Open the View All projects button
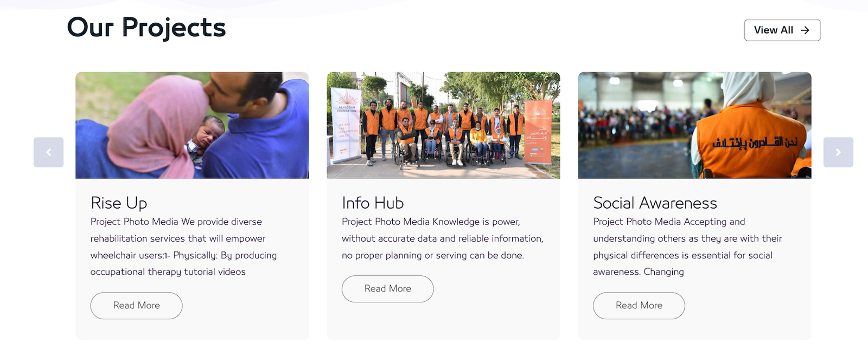Screen dimensions: 868x362 coord(782,30)
